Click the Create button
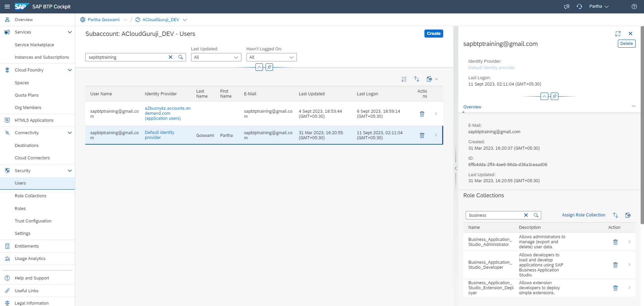The image size is (644, 306). click(433, 34)
